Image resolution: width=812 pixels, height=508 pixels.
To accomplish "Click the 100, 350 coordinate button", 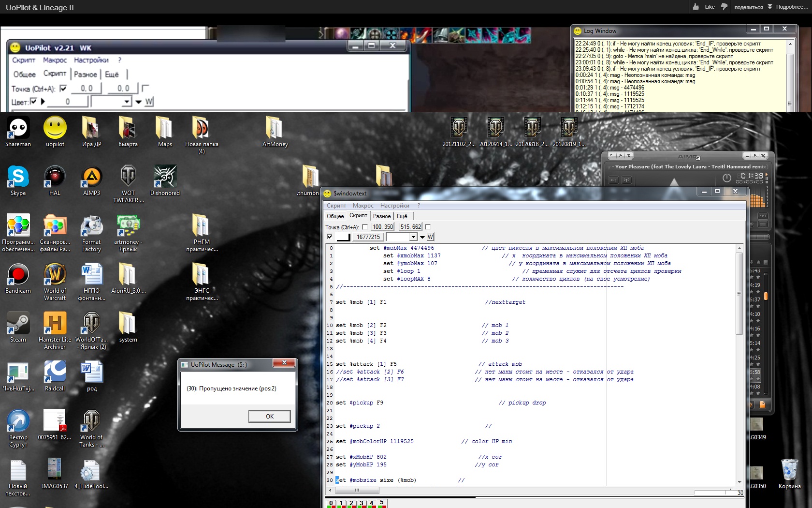I will pos(382,227).
